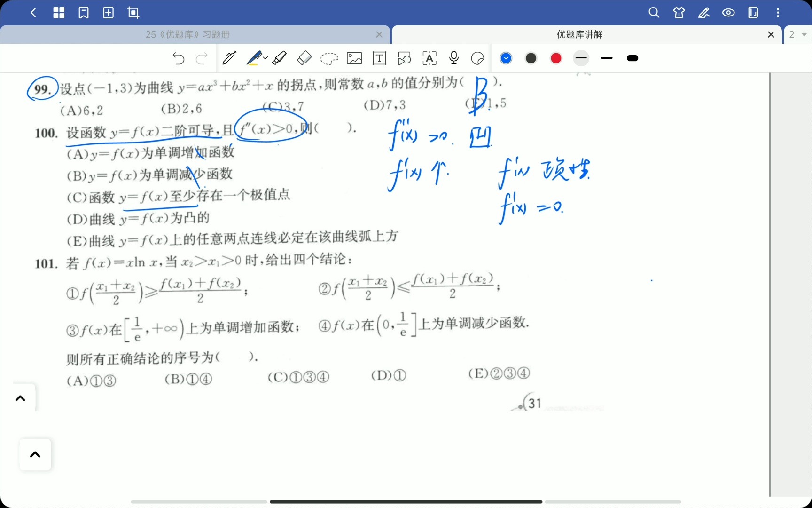812x508 pixels.
Task: Insert an image
Action: click(x=354, y=58)
